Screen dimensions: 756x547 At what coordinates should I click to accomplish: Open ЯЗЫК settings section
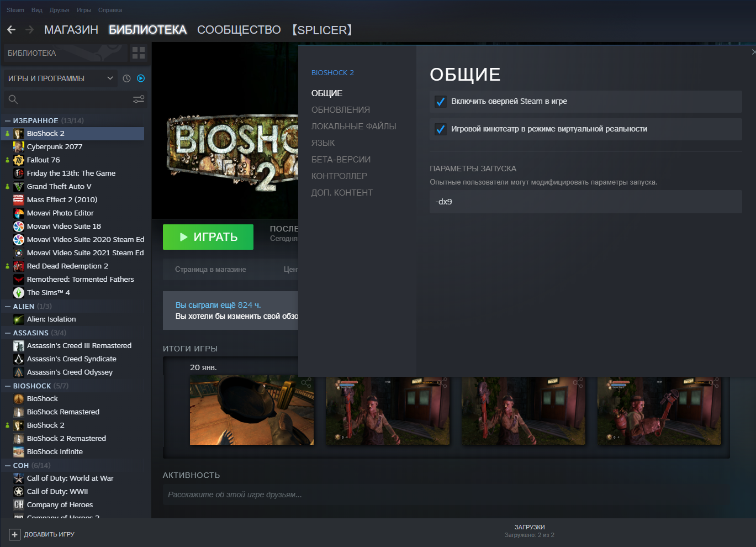pos(323,143)
